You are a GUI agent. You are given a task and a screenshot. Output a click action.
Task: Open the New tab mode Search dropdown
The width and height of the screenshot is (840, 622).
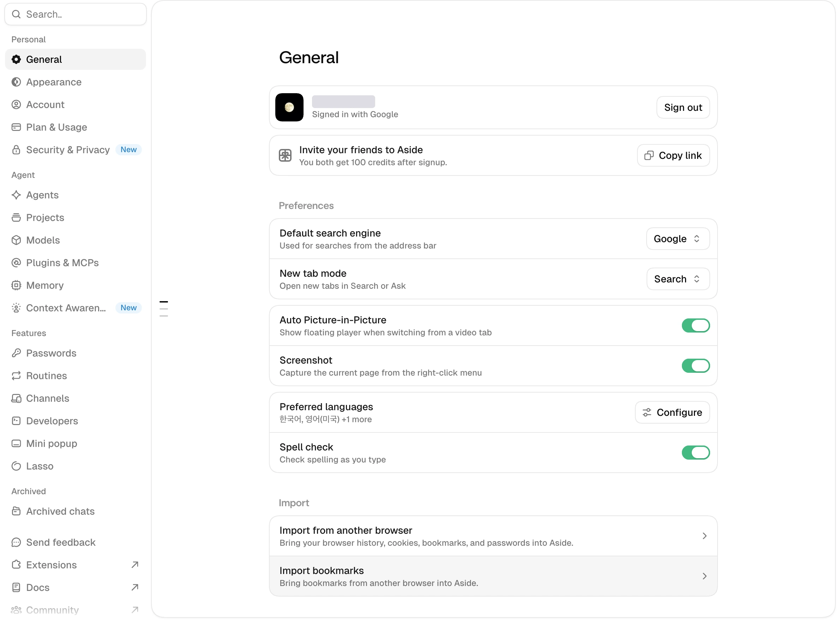[679, 279]
